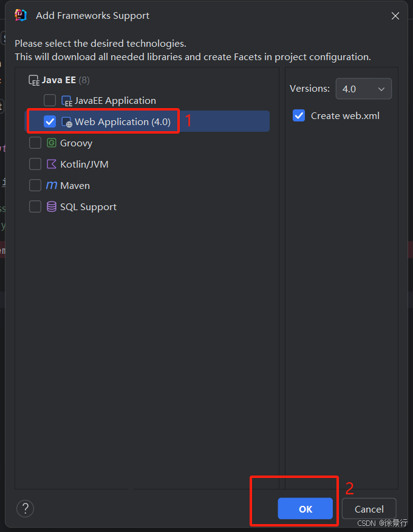
Task: Confirm with the OK button
Action: [x=305, y=508]
